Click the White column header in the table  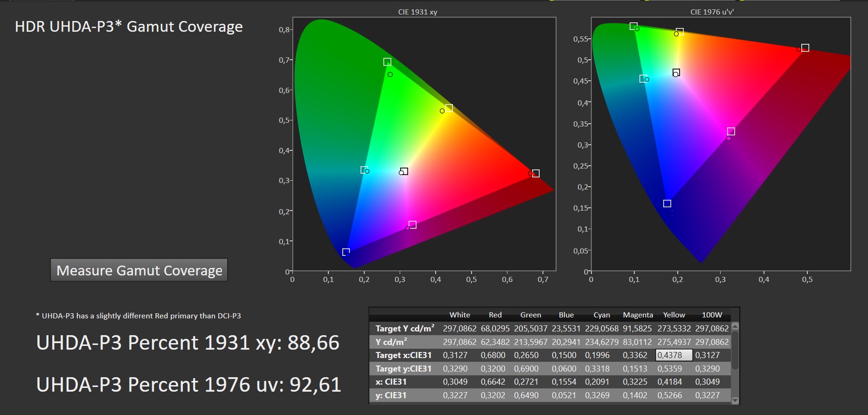(x=459, y=315)
